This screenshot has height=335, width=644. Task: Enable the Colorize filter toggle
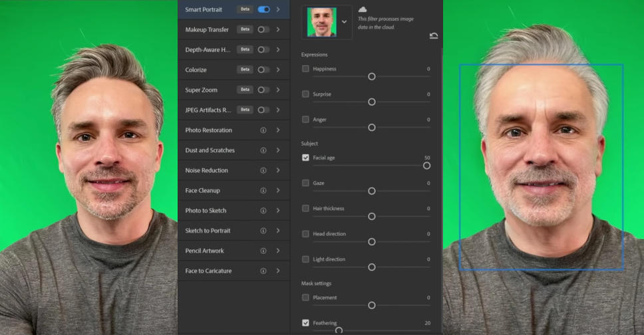coord(263,70)
